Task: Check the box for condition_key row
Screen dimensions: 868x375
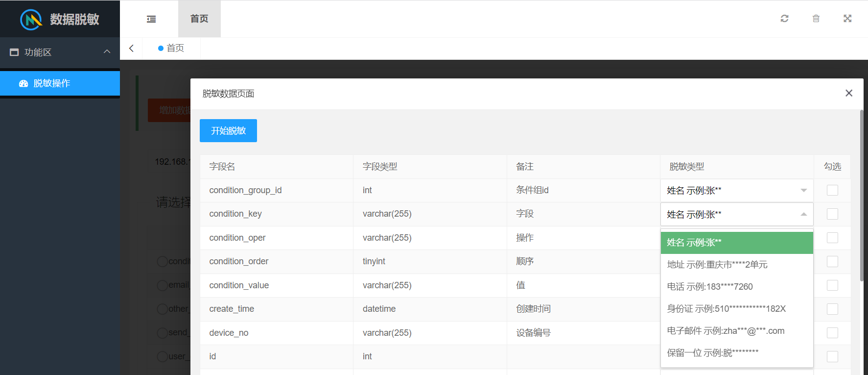Action: click(832, 214)
